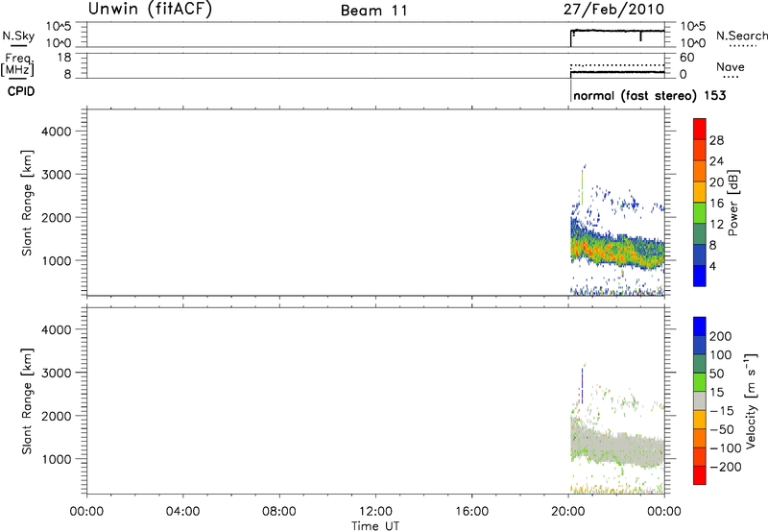Viewport: 768px width, 532px height.
Task: Click the 'Unwin (fitACF)' title text
Action: 150,9
